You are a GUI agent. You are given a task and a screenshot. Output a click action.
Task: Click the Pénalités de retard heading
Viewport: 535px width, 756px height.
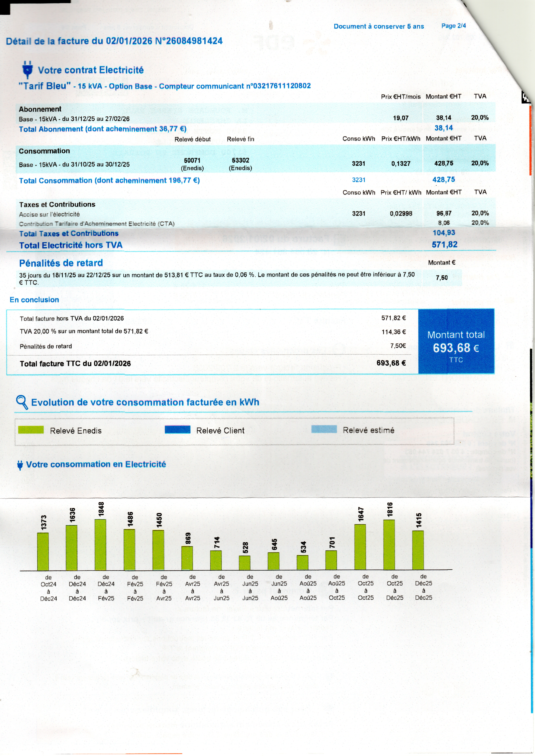(x=61, y=263)
